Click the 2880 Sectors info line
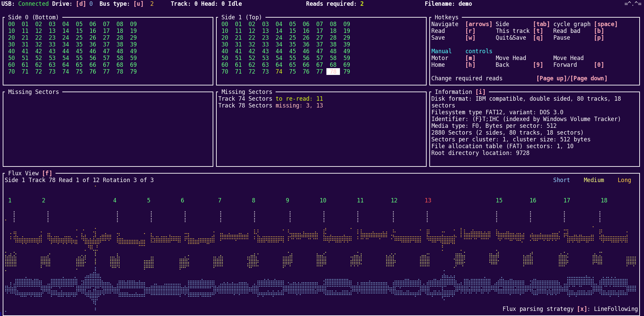 [x=508, y=133]
